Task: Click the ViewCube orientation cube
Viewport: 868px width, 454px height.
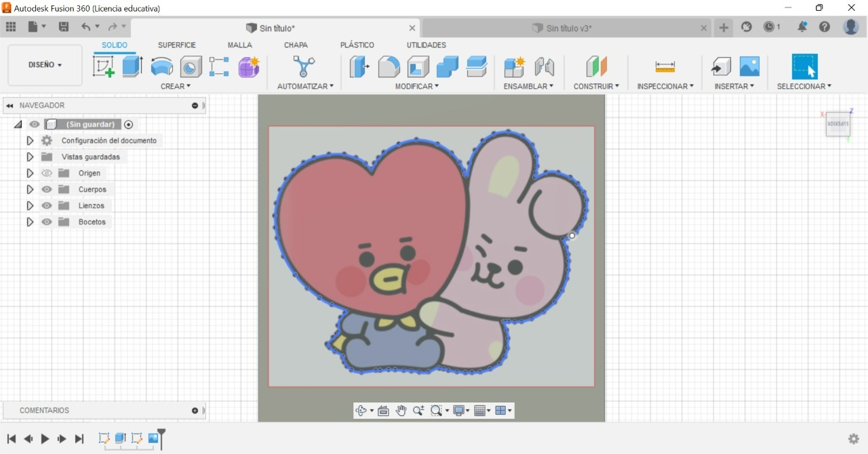Action: (838, 124)
